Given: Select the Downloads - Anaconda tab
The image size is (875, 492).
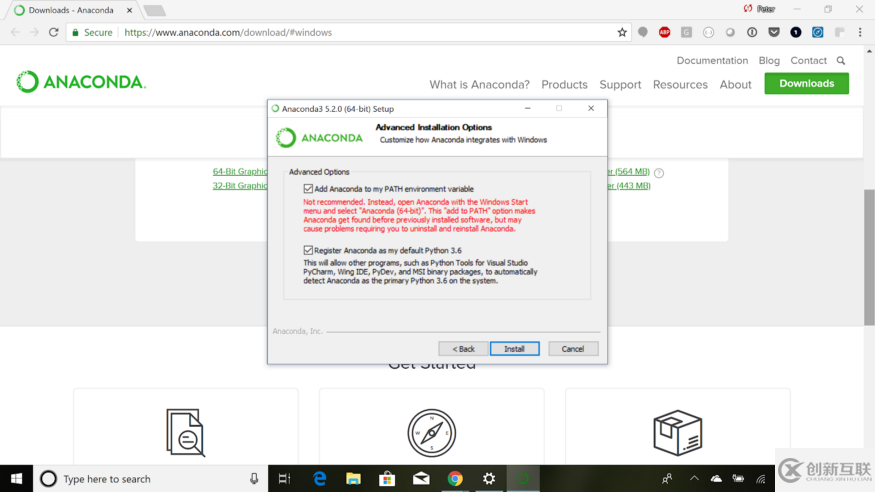Looking at the screenshot, I should (x=71, y=10).
